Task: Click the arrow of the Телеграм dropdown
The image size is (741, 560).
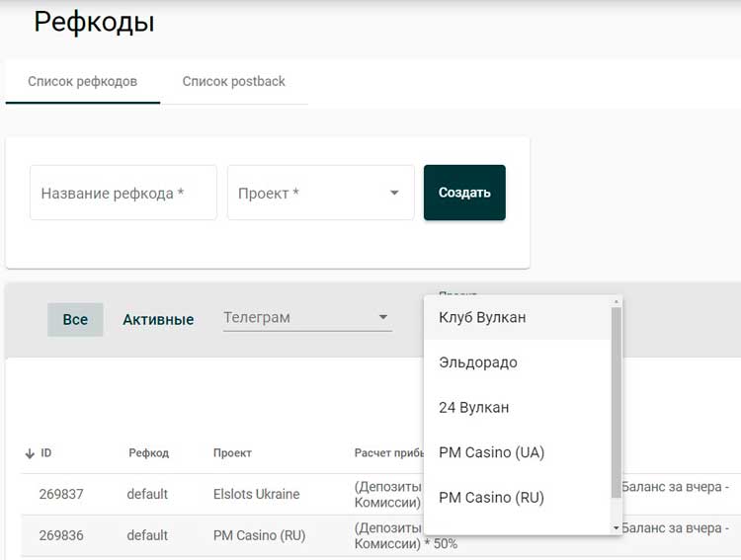Action: [x=383, y=317]
